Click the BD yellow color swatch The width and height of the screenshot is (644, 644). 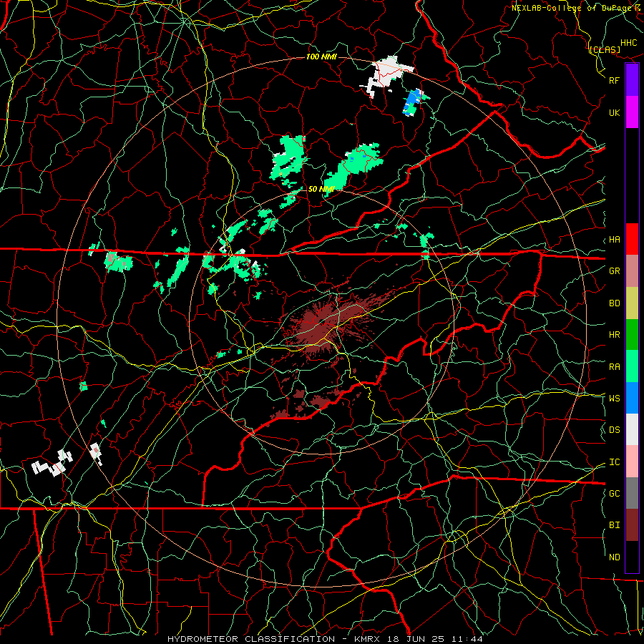pos(632,303)
